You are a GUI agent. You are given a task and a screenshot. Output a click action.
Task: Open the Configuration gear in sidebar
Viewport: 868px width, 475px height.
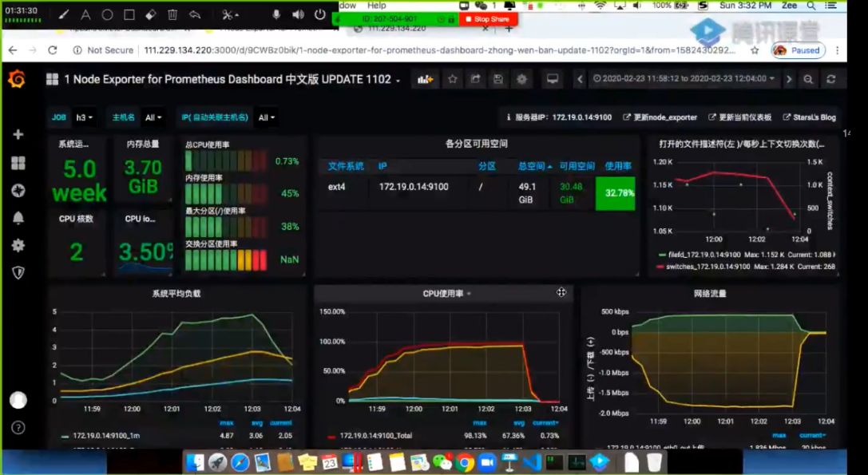(18, 245)
